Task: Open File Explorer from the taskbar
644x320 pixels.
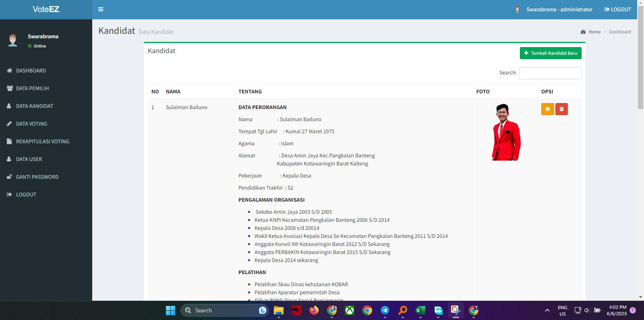Action: point(279,310)
